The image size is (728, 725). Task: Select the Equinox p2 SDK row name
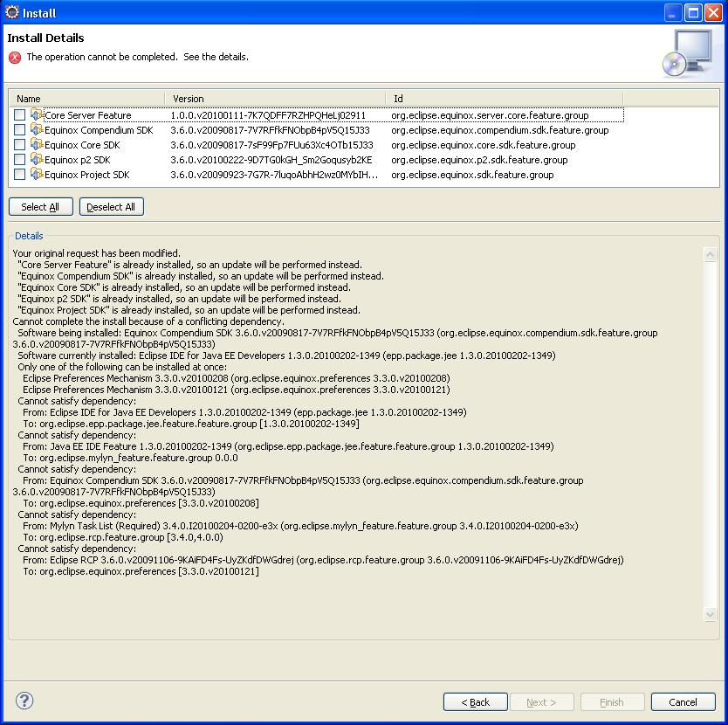78,160
